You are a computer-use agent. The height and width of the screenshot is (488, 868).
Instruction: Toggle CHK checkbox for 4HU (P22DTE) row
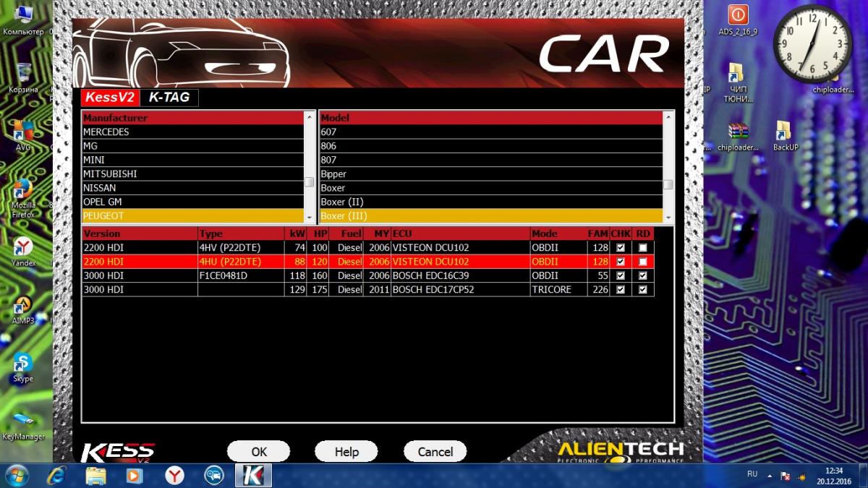pyautogui.click(x=621, y=262)
